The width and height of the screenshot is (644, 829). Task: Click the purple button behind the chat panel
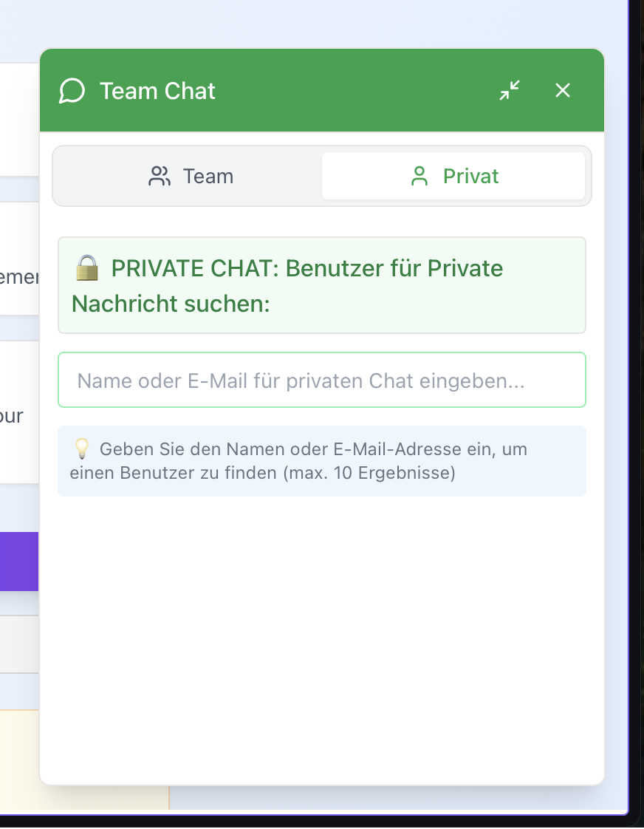tap(19, 561)
